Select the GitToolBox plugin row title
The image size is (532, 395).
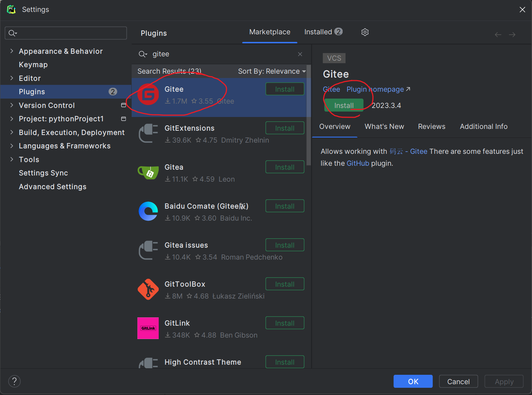185,284
